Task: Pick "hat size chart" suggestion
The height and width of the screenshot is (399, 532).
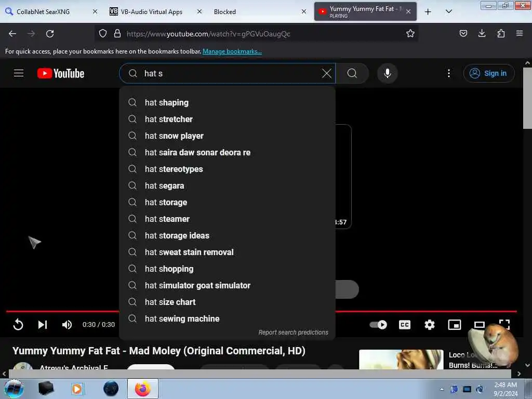Action: point(228,302)
